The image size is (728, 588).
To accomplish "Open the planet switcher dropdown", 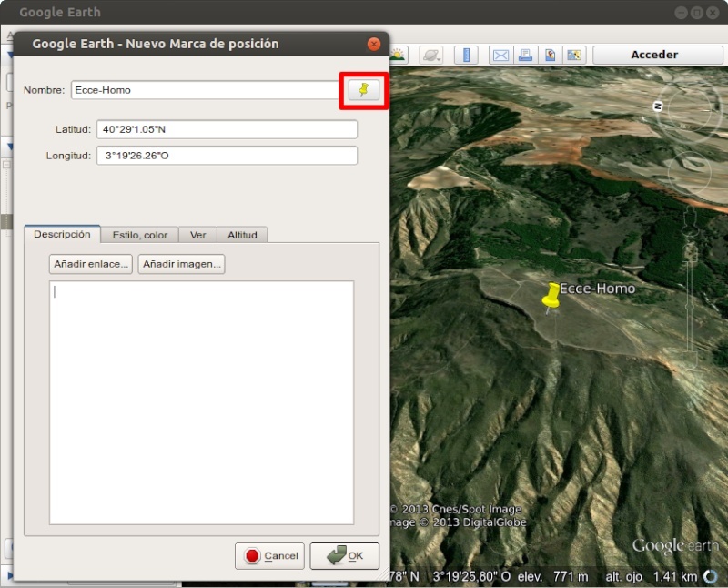I will point(431,56).
